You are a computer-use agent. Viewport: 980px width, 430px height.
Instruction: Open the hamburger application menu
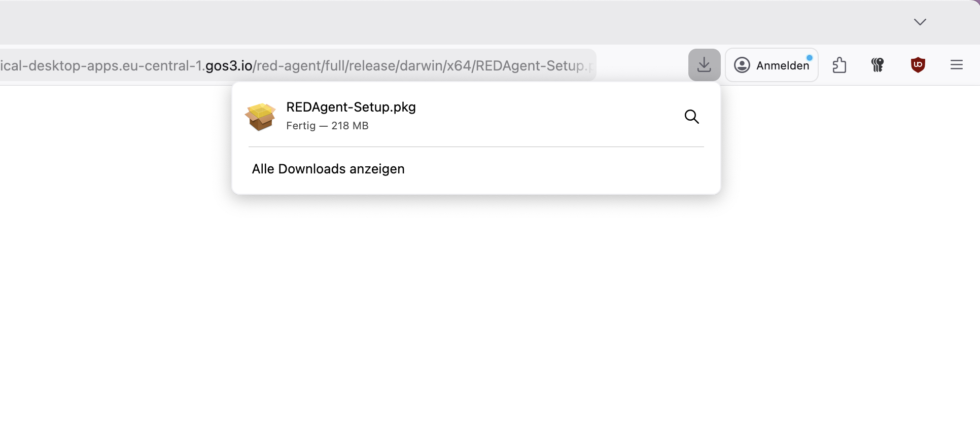click(x=956, y=65)
